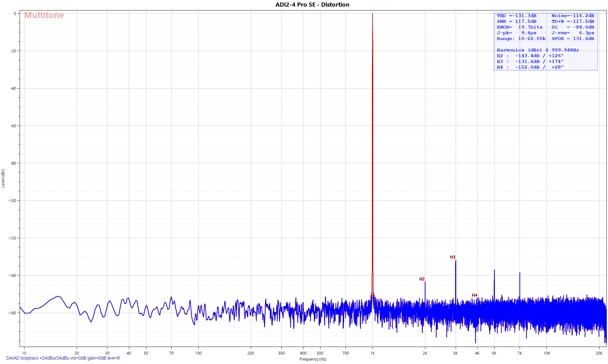608x364 pixels.
Task: Click the Frequency (Hz) axis label
Action: click(313, 359)
